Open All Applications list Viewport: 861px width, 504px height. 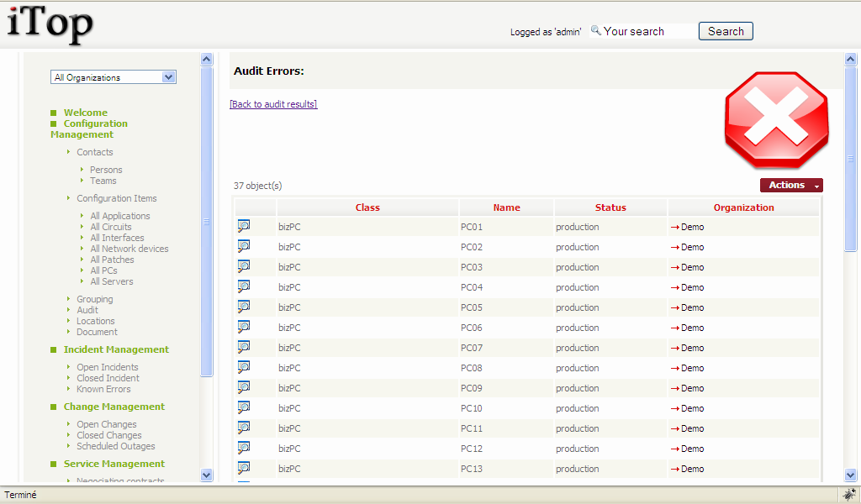(x=119, y=216)
